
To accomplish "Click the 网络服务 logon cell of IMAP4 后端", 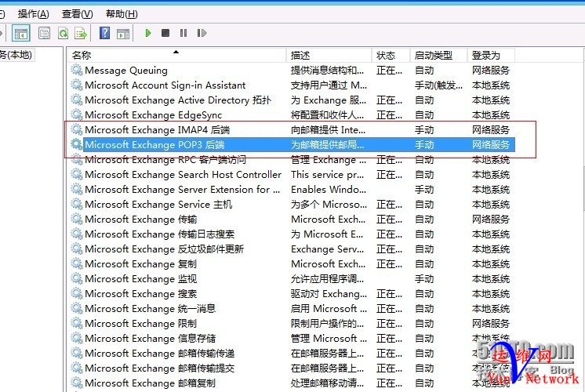I will pos(491,130).
